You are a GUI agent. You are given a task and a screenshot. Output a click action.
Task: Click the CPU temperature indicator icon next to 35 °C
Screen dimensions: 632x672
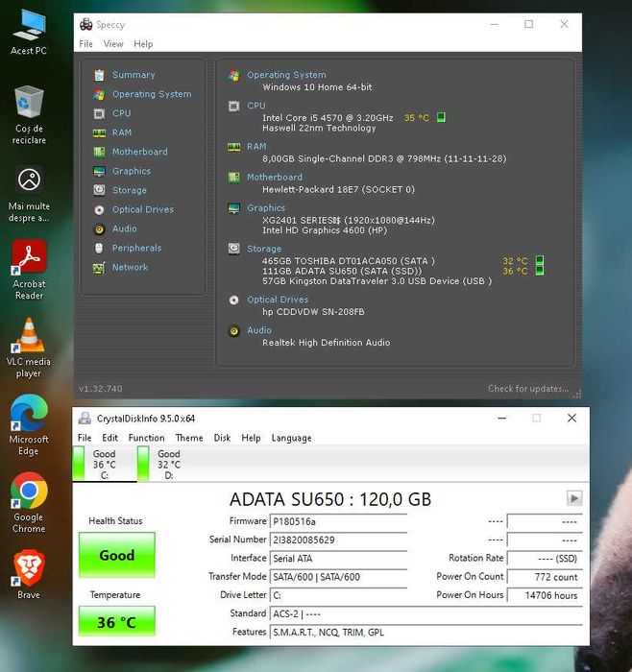441,117
